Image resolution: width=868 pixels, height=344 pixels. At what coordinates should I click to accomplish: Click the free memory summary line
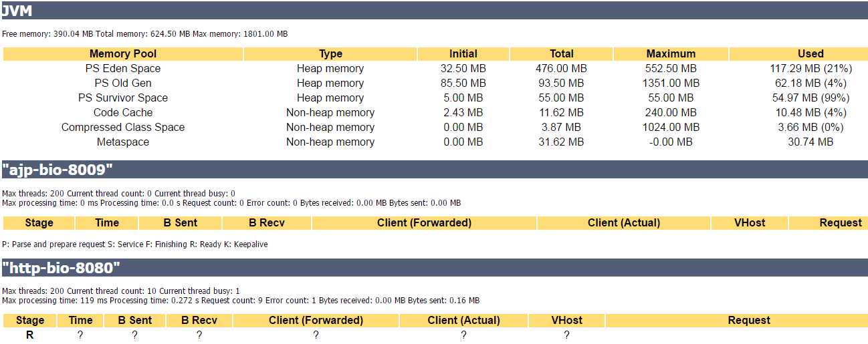(x=144, y=33)
